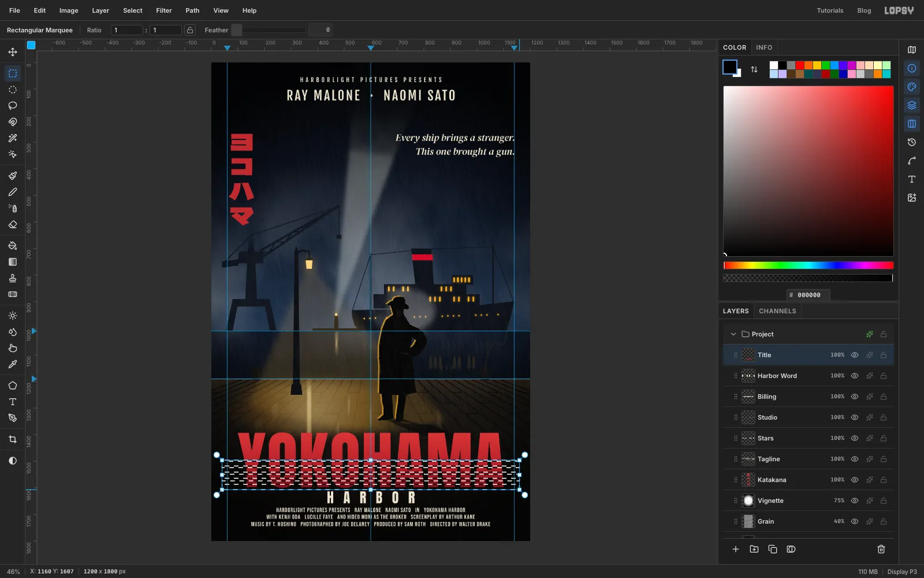Screen dimensions: 924x578
Task: Select the Pencil tool
Action: [13, 192]
